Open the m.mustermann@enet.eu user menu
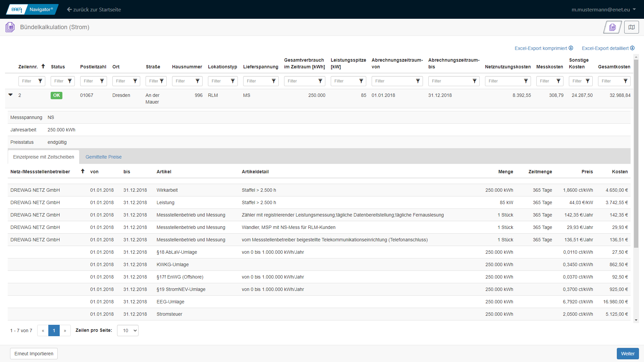This screenshot has height=362, width=644. (603, 9)
